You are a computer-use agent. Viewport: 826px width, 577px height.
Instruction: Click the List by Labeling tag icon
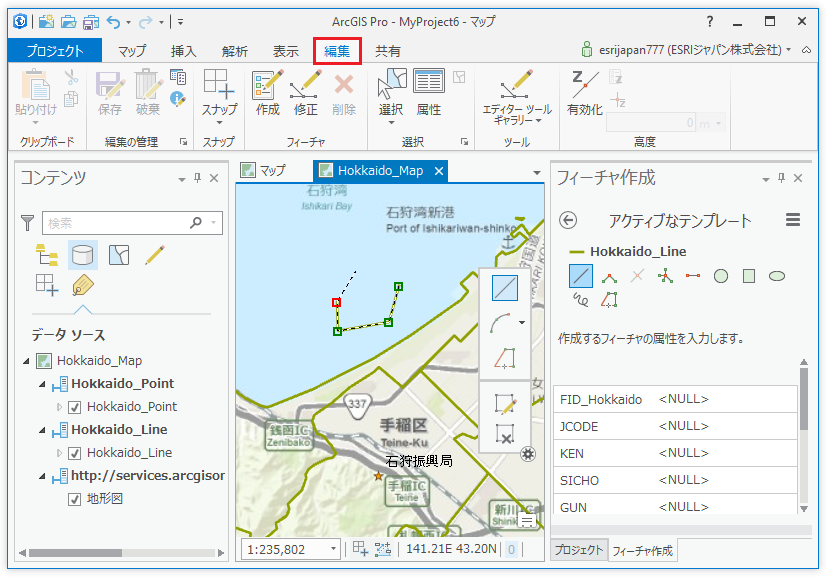pos(83,286)
